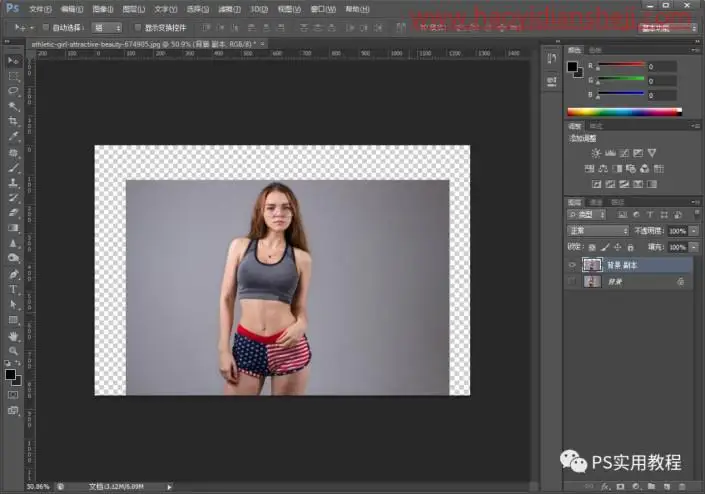Screen dimensions: 705x494
Task: Toggle layer filtering on/off switch
Action: coord(697,214)
